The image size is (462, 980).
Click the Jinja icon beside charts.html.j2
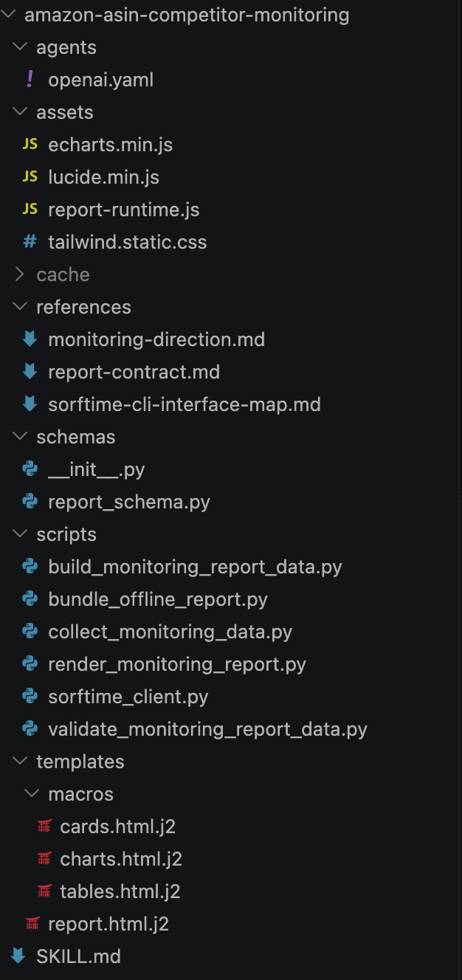coord(44,859)
